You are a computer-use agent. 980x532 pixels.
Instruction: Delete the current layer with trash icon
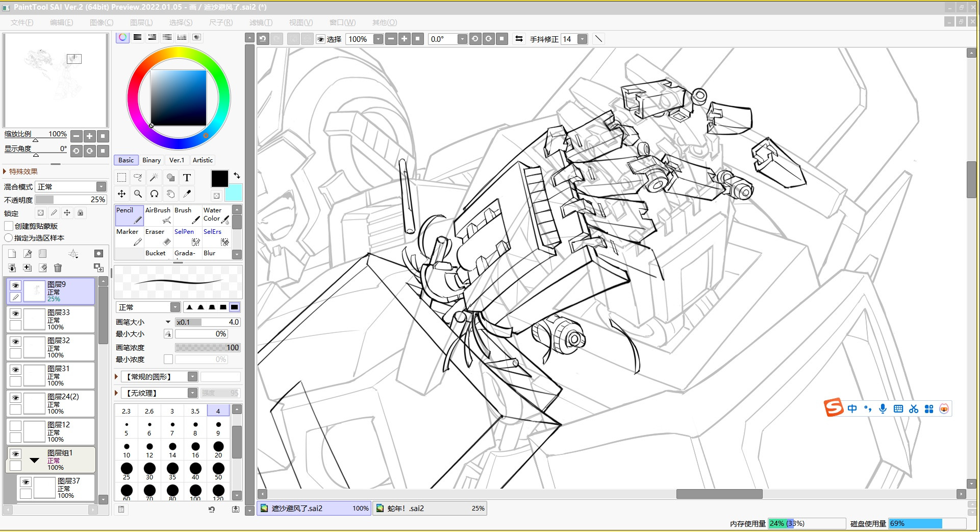coord(58,268)
